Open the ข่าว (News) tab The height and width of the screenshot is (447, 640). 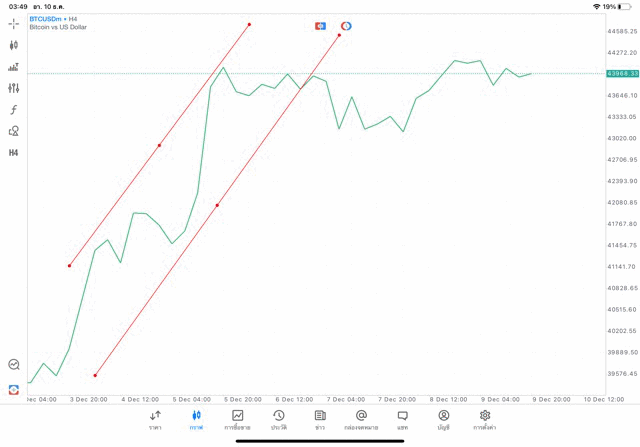coord(320,419)
